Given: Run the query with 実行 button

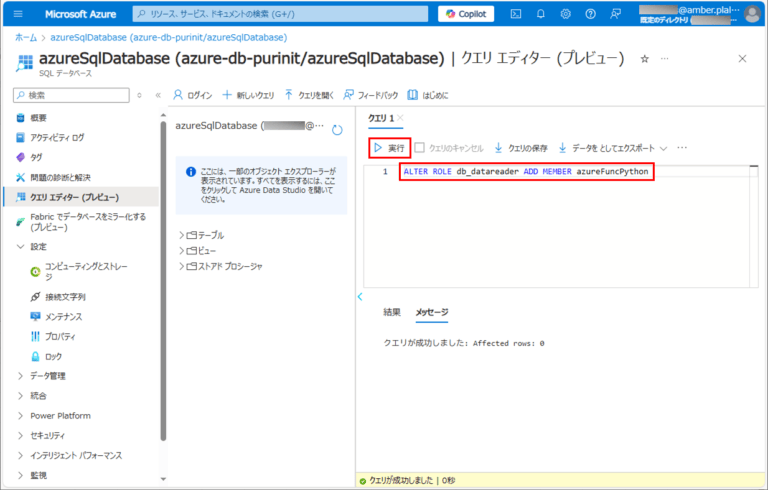Looking at the screenshot, I should coord(389,147).
